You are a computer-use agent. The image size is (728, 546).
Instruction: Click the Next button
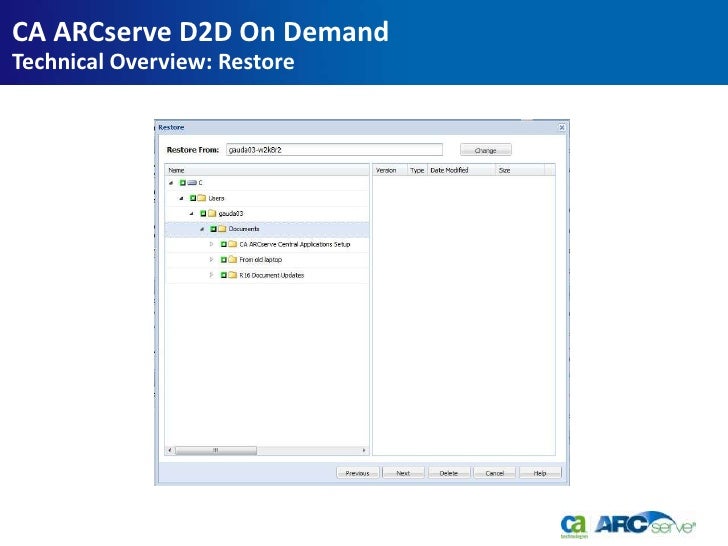pyautogui.click(x=403, y=473)
